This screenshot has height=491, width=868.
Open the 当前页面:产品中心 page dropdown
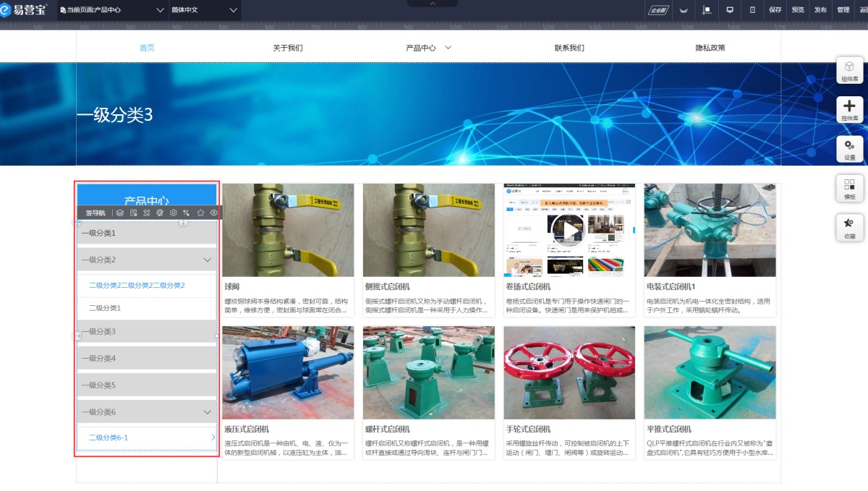pos(112,10)
